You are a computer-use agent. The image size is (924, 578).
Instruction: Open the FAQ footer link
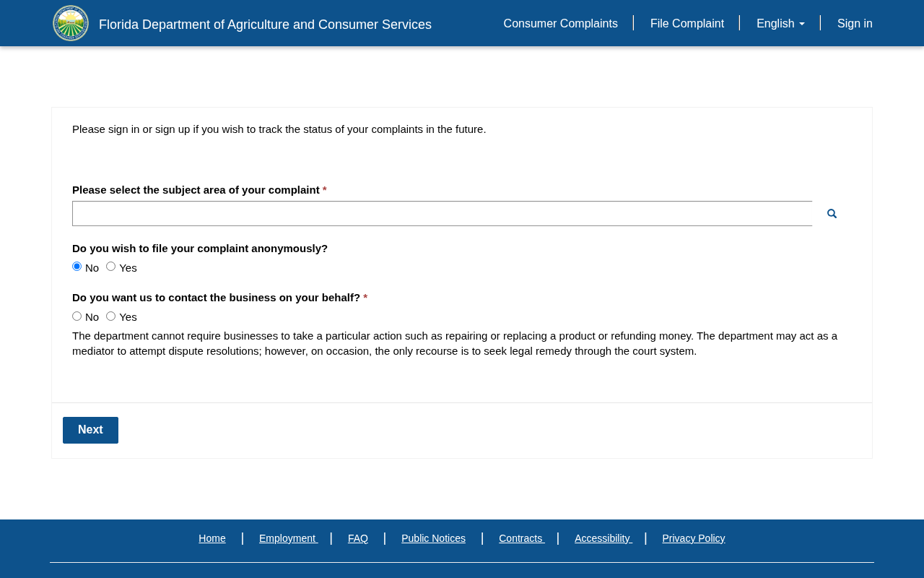(358, 538)
